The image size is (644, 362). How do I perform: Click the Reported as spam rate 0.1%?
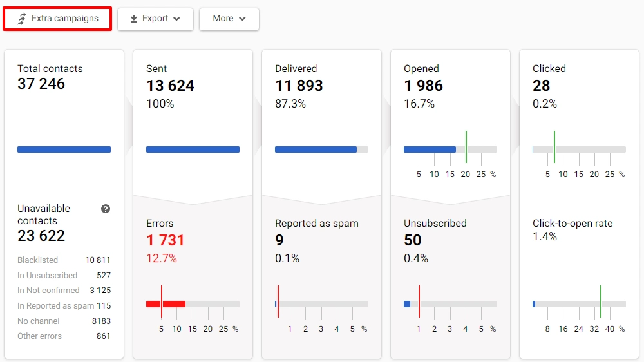287,258
